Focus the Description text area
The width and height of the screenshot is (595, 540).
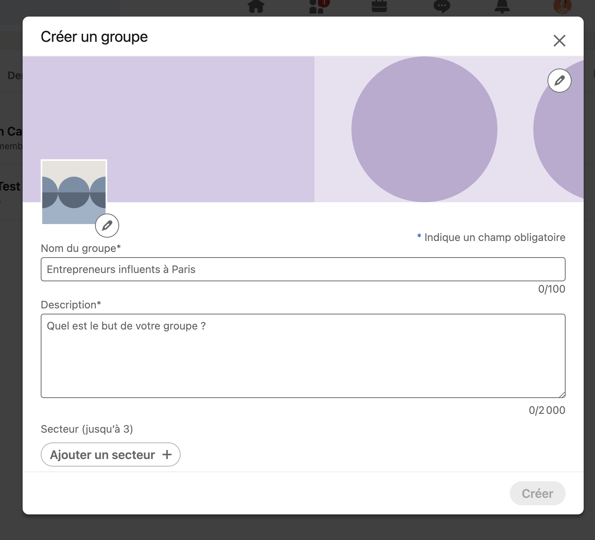303,356
